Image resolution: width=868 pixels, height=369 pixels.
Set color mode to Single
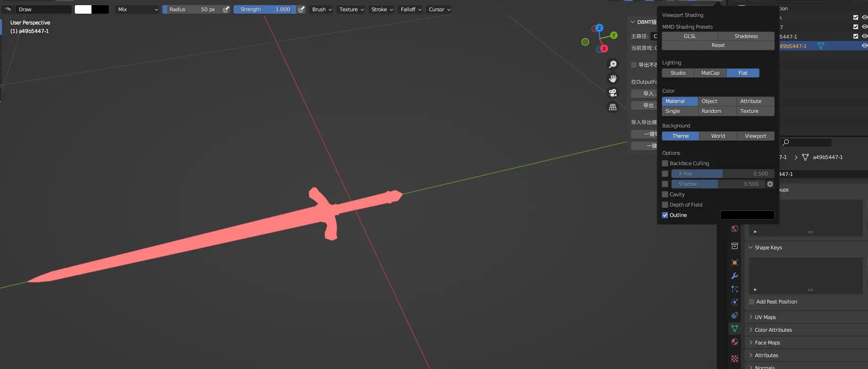tap(680, 111)
